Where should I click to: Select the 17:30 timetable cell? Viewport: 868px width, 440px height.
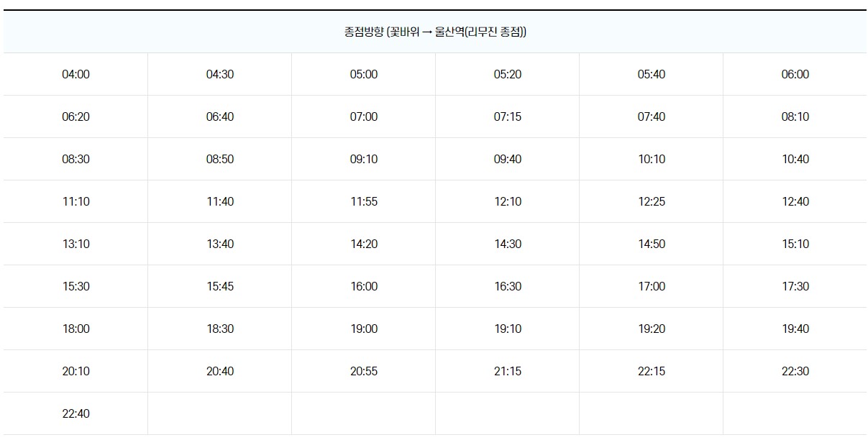795,287
